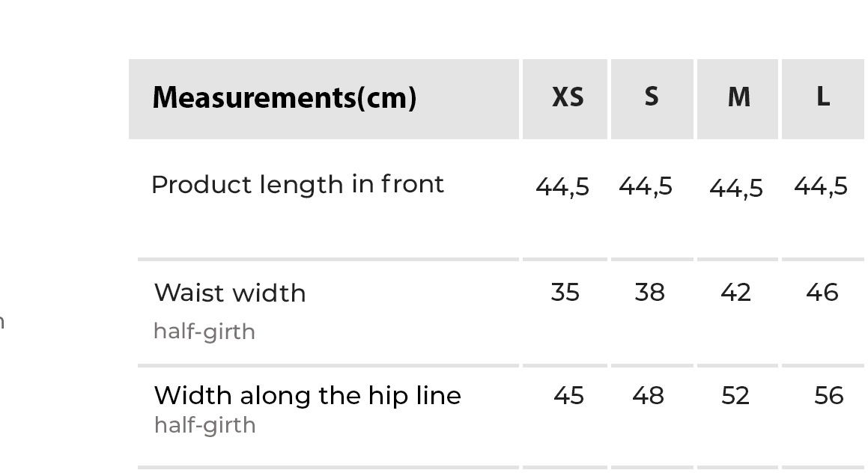Image resolution: width=868 pixels, height=473 pixels.
Task: Select XS product length value 44,5
Action: (x=562, y=186)
